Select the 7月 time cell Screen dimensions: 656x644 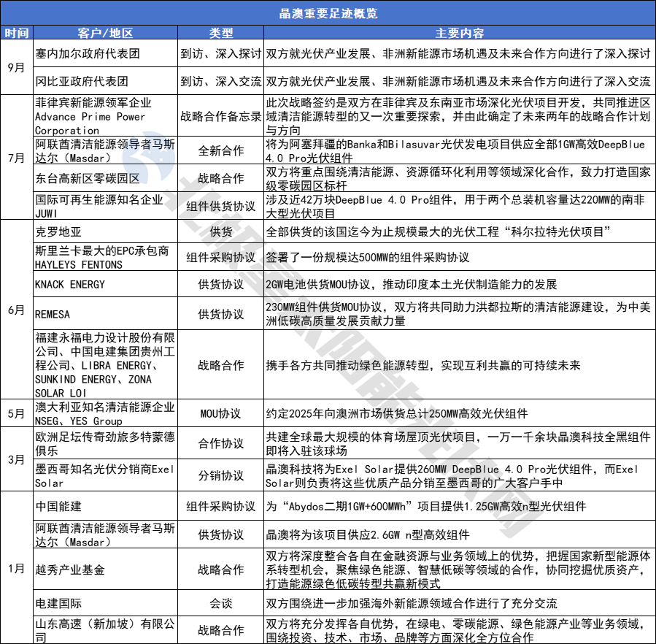[17, 158]
